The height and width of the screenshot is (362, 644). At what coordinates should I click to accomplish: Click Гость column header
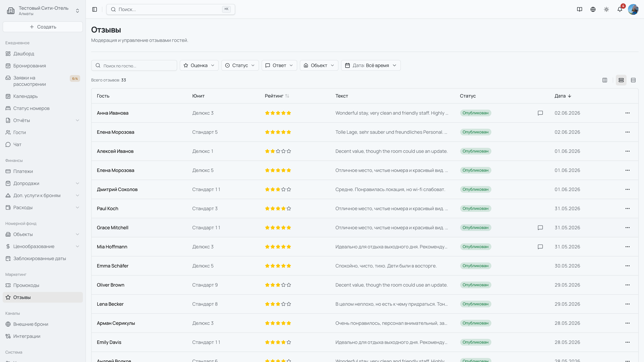(x=103, y=96)
